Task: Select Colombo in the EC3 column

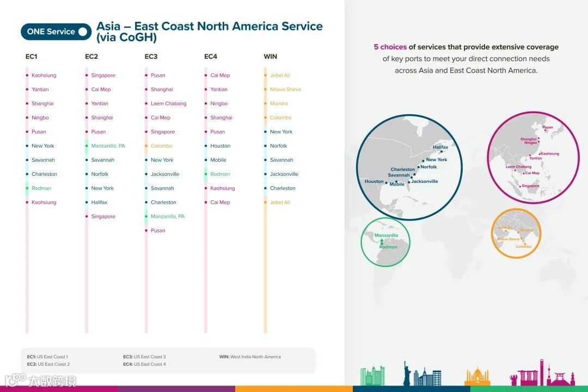Action: 161,146
